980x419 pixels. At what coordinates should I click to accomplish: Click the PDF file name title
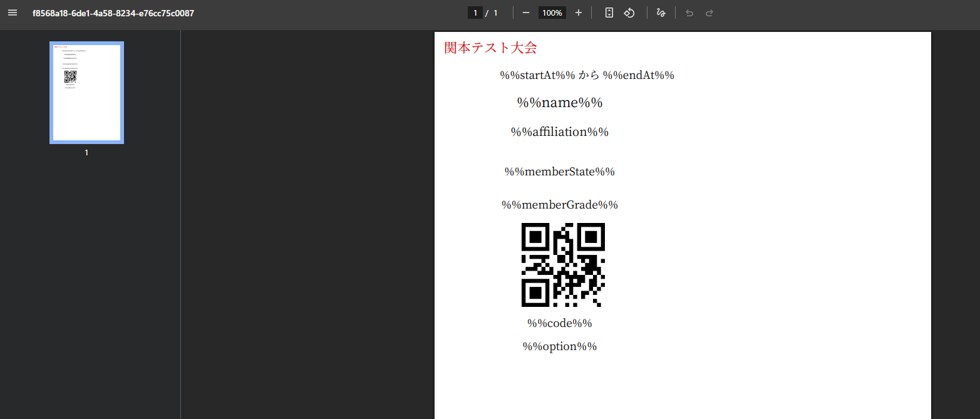[x=113, y=13]
